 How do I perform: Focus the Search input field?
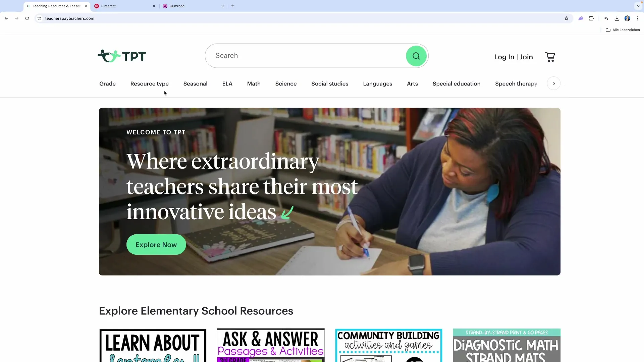[x=305, y=56]
